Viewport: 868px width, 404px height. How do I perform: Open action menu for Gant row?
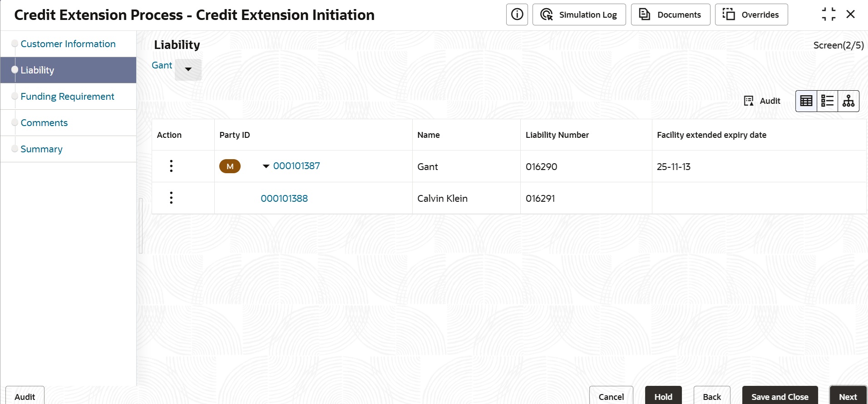tap(171, 166)
